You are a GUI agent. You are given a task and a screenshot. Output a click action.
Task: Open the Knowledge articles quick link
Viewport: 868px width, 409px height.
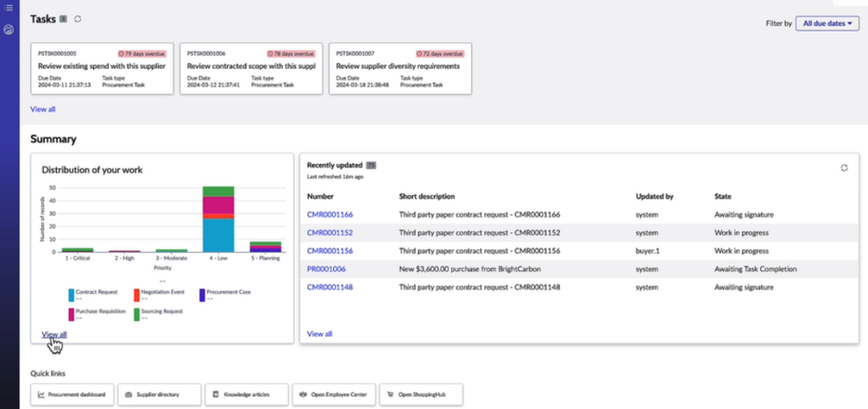coord(247,395)
